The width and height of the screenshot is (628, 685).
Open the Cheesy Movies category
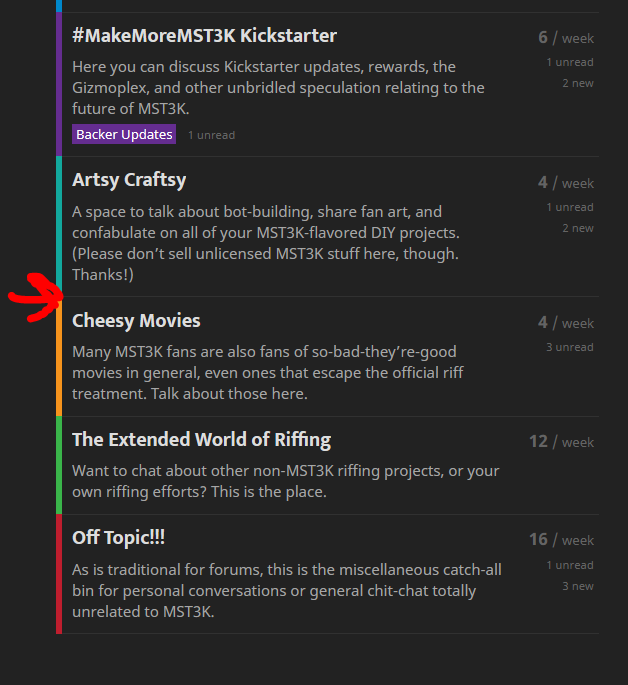(136, 321)
